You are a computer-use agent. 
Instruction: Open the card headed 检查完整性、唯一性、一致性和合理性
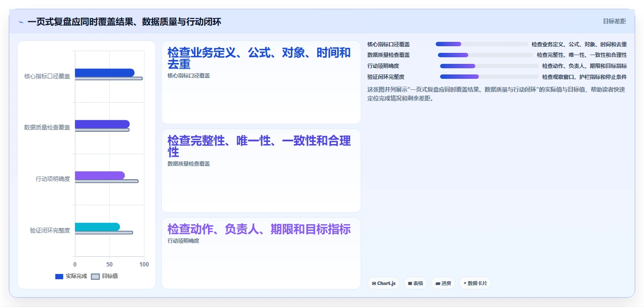(261, 170)
